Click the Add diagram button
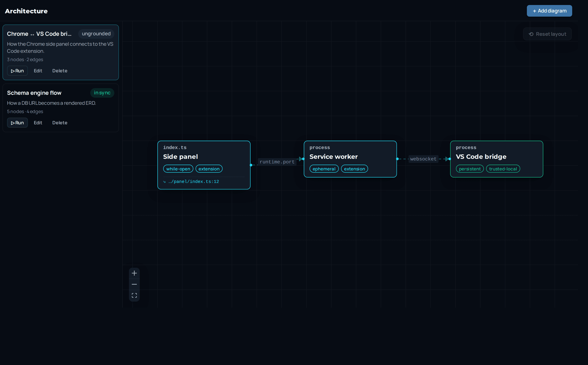 point(549,11)
